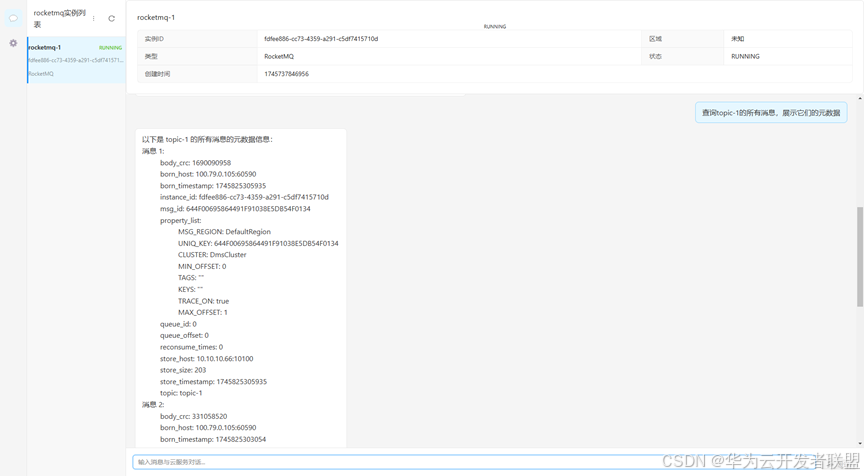The width and height of the screenshot is (864, 476).
Task: Click the property_list label
Action: [181, 220]
